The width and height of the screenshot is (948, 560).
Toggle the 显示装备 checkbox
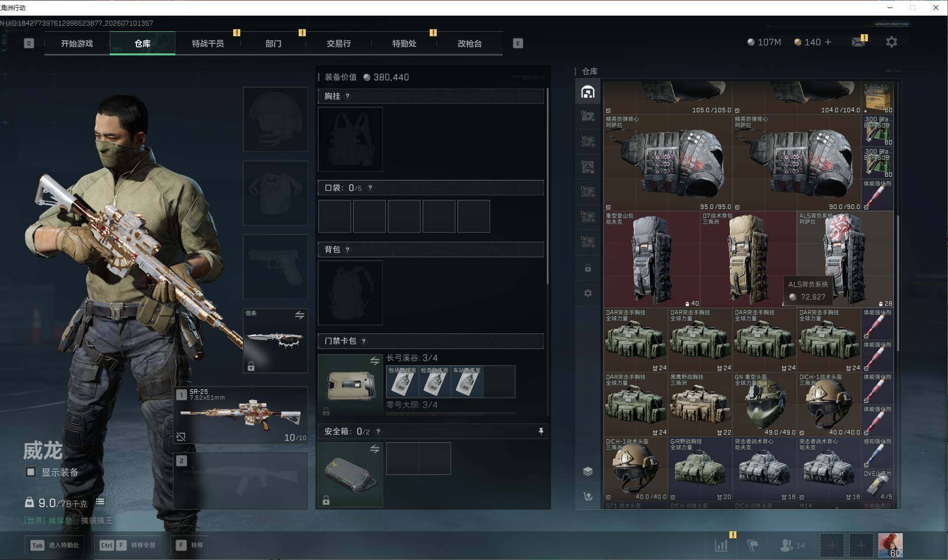[31, 472]
